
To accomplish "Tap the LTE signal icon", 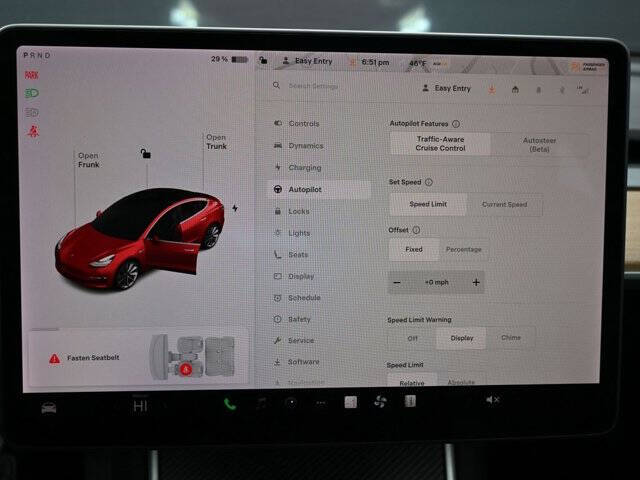I will point(583,89).
